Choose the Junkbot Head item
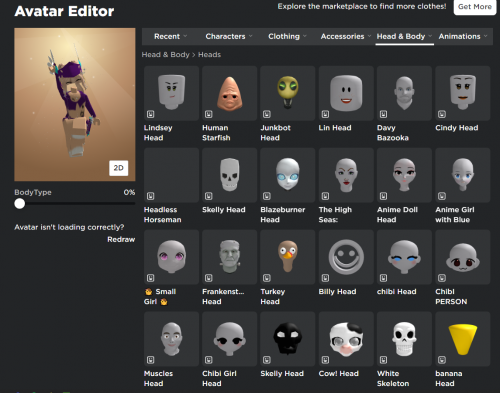 pos(288,93)
